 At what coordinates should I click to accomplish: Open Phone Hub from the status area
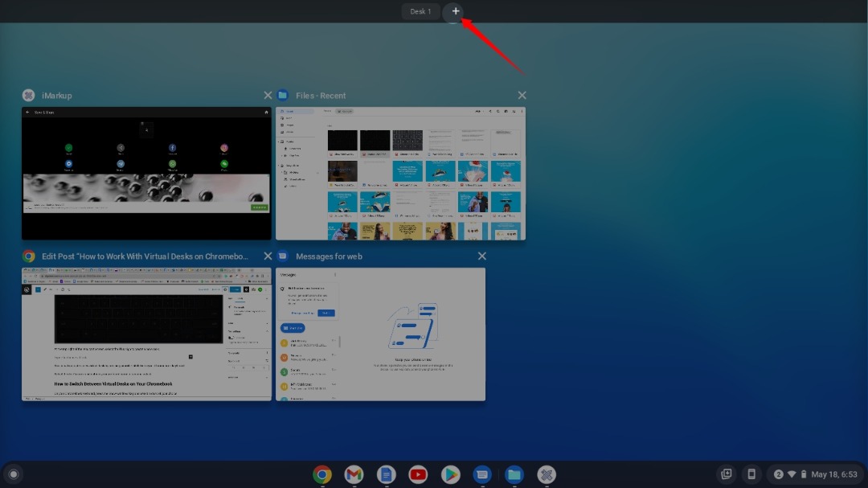tap(751, 474)
